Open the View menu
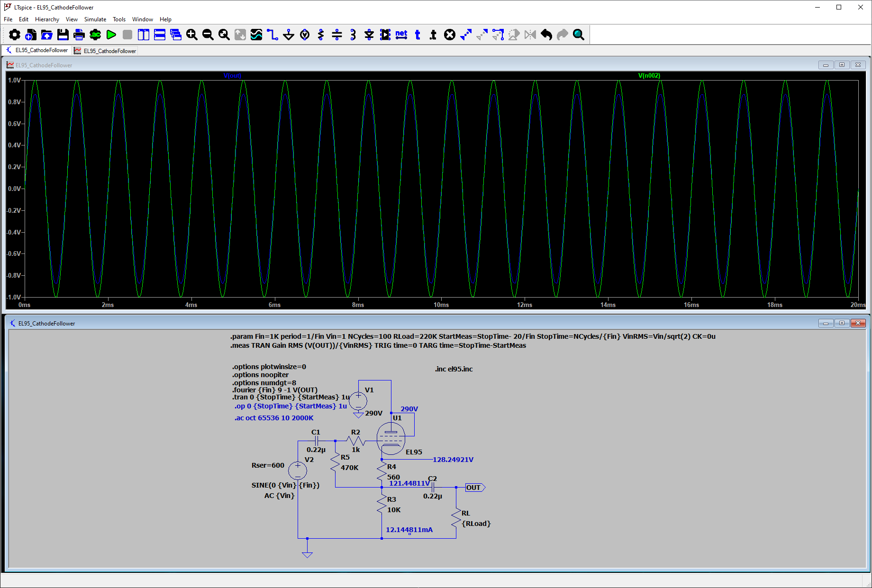Image resolution: width=872 pixels, height=588 pixels. point(72,19)
